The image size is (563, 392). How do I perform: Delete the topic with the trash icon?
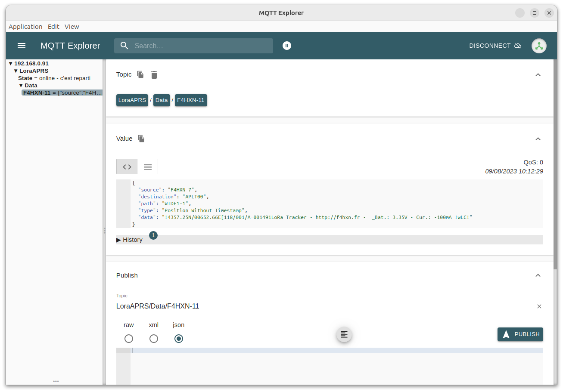(x=154, y=74)
